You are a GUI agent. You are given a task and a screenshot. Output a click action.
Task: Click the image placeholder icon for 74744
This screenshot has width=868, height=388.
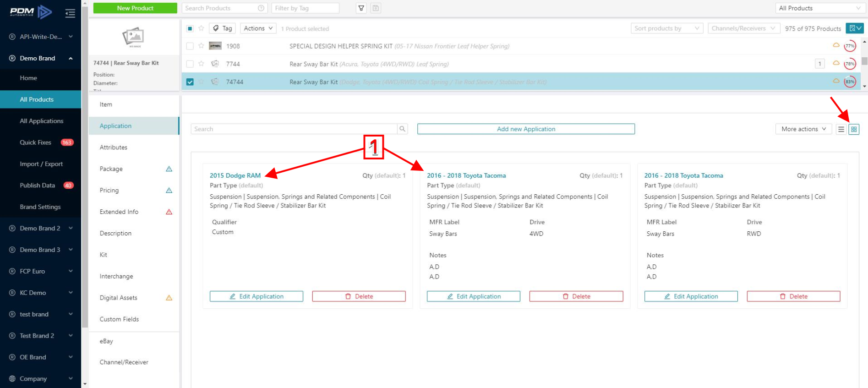[x=215, y=82]
